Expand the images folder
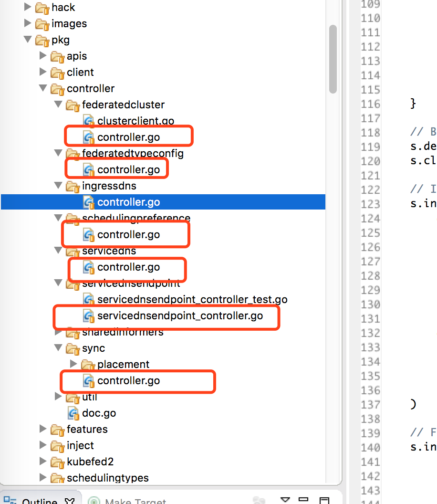This screenshot has height=504, width=437. pos(28,23)
